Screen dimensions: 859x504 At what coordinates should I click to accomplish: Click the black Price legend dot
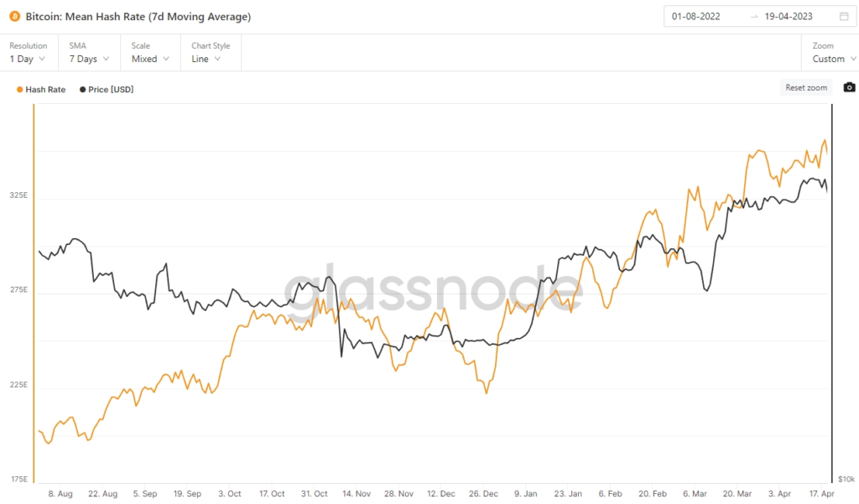tap(82, 89)
